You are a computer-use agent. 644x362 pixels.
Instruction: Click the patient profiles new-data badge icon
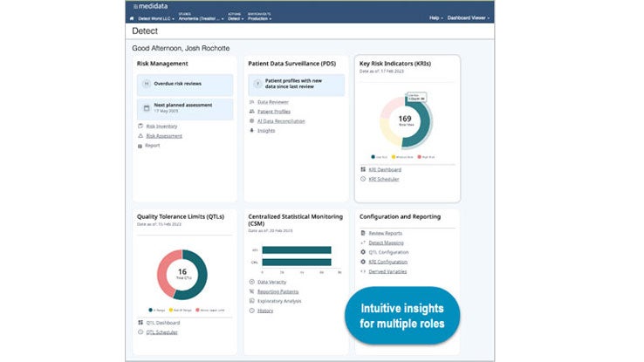pos(257,84)
